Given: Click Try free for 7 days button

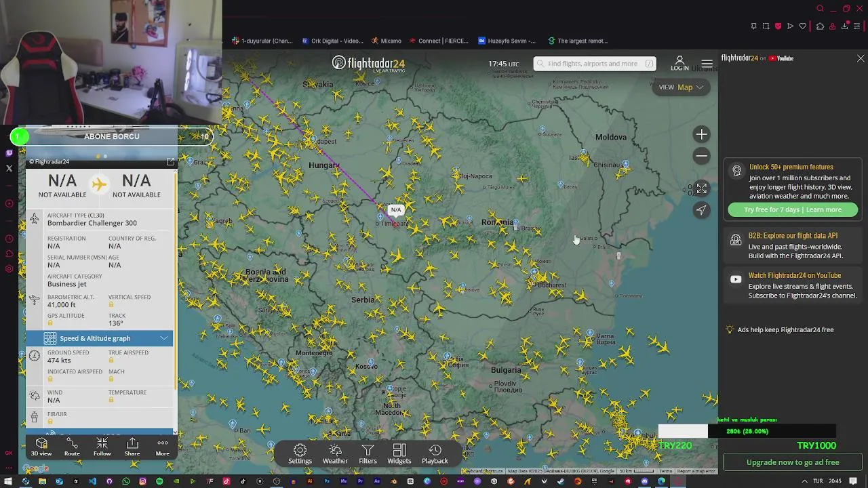Looking at the screenshot, I should pyautogui.click(x=793, y=209).
